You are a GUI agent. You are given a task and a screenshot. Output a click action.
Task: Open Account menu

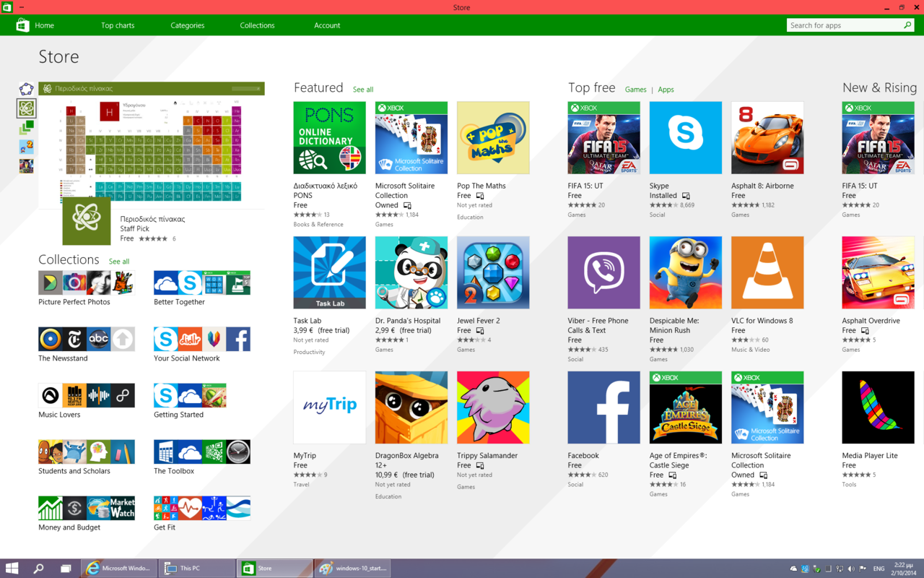[327, 25]
